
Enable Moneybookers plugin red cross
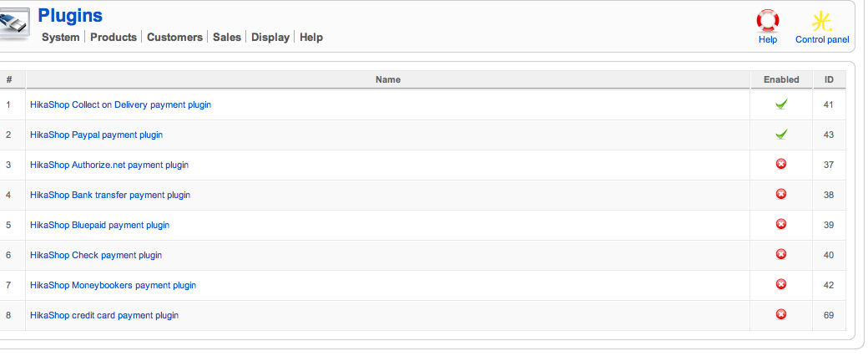[x=781, y=284]
